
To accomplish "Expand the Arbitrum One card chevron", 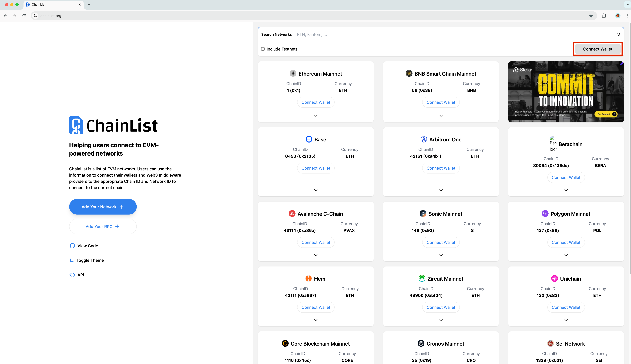I will (441, 190).
